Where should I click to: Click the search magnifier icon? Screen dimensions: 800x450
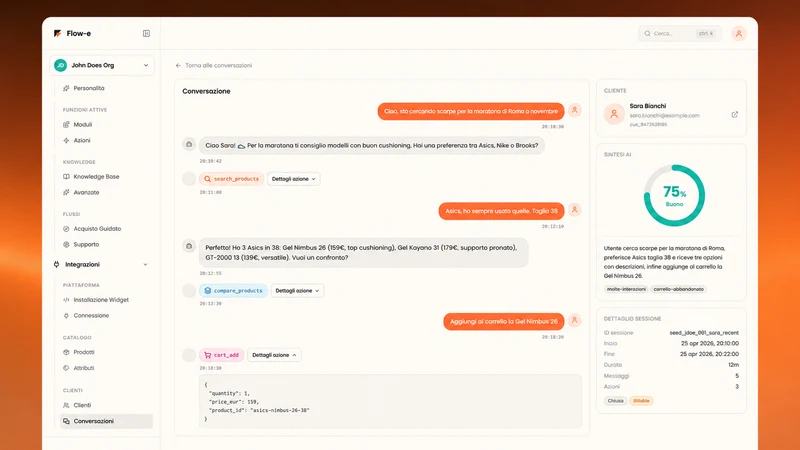coord(647,34)
